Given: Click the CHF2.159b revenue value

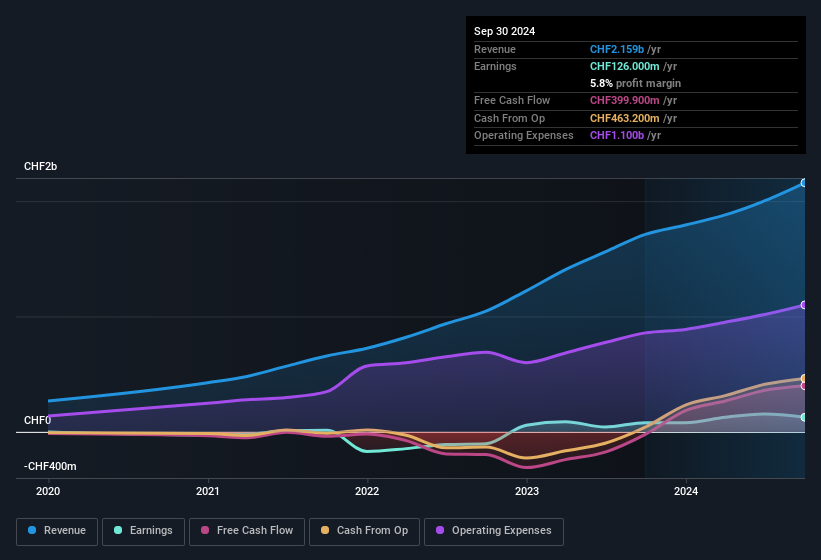Looking at the screenshot, I should pos(617,49).
